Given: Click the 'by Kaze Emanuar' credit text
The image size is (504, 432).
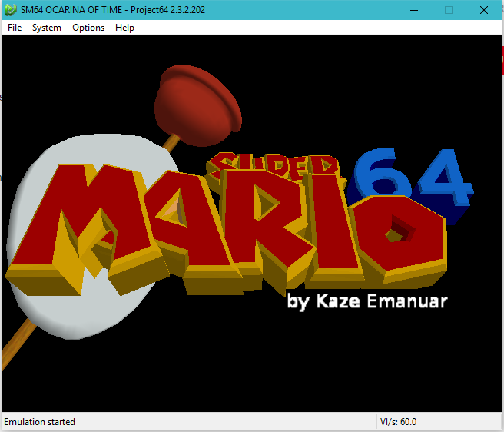Looking at the screenshot, I should click(367, 302).
